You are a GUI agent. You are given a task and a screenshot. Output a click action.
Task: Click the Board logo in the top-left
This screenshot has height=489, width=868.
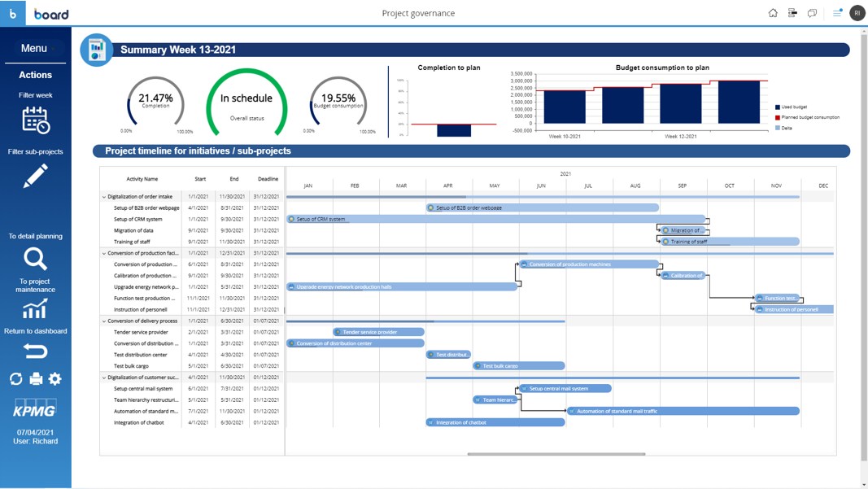pyautogui.click(x=51, y=15)
